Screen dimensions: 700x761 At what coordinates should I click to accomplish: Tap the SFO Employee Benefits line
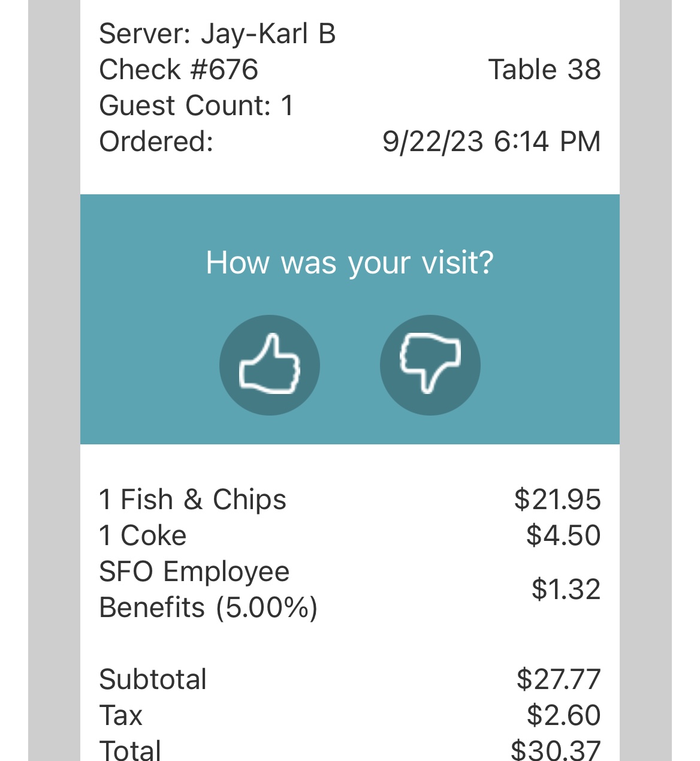(x=209, y=589)
